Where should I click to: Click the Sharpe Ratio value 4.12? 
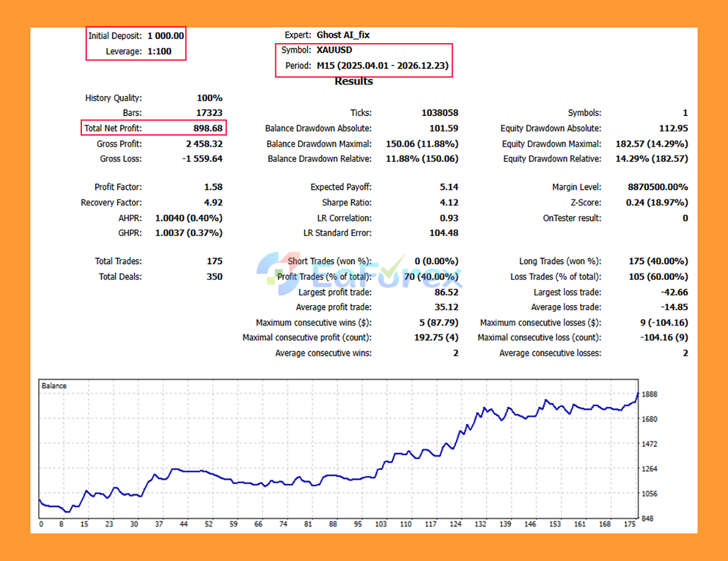(x=452, y=202)
